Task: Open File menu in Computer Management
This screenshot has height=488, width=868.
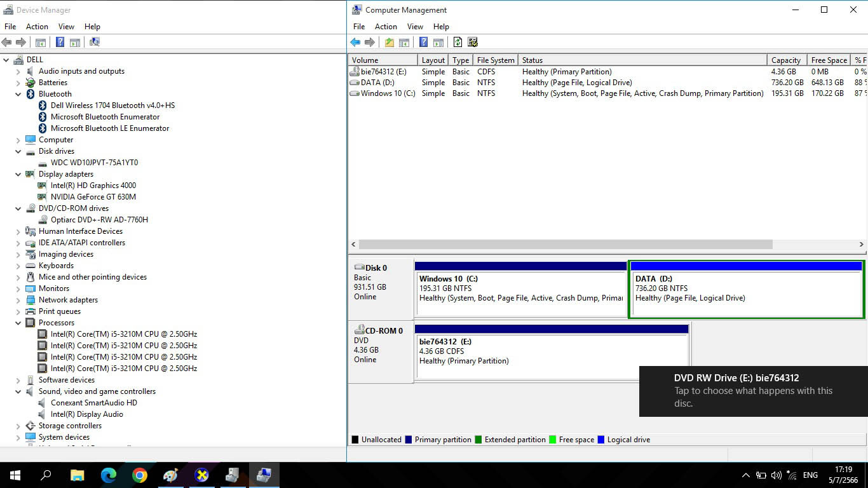Action: (359, 27)
